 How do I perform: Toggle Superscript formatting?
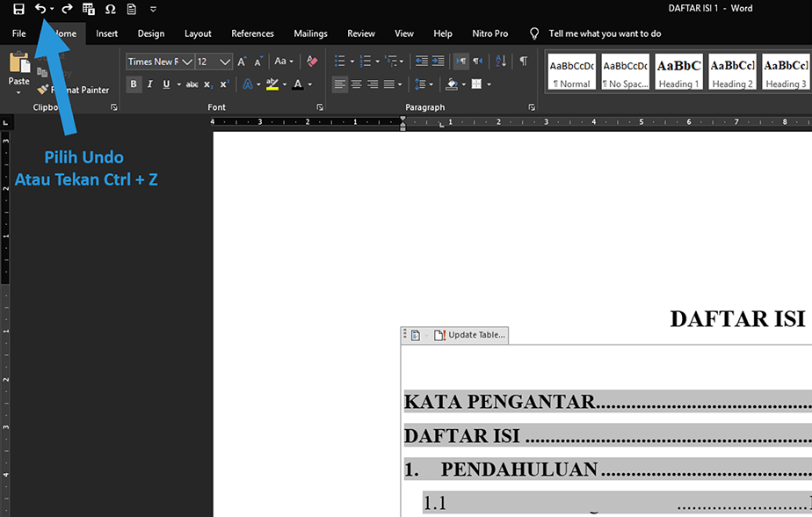pyautogui.click(x=224, y=84)
